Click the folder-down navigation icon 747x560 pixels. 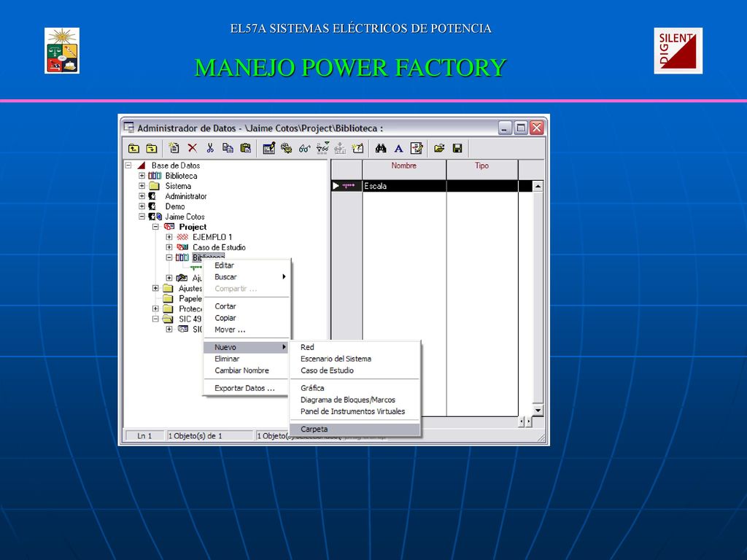click(152, 149)
